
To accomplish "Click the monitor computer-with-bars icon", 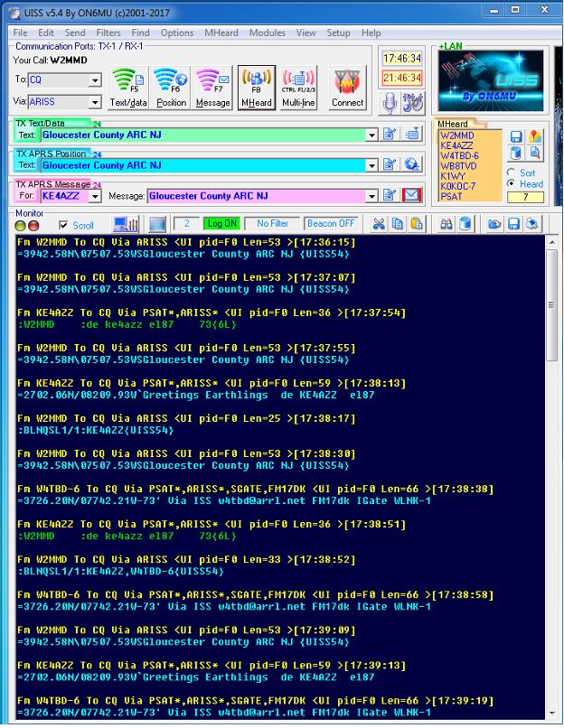I will (126, 225).
